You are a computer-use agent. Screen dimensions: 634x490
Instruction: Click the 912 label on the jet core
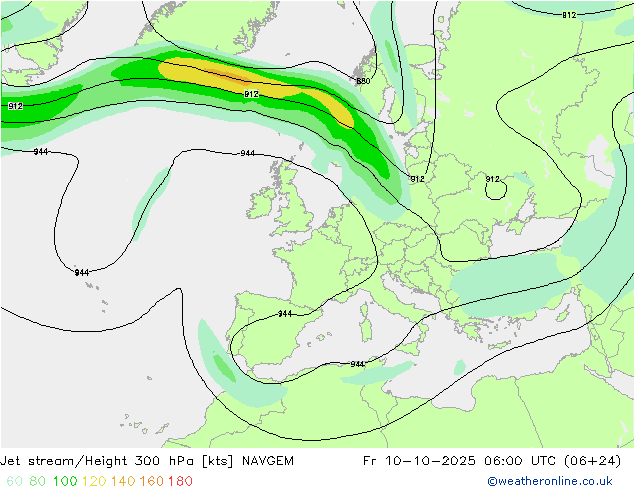[x=251, y=94]
